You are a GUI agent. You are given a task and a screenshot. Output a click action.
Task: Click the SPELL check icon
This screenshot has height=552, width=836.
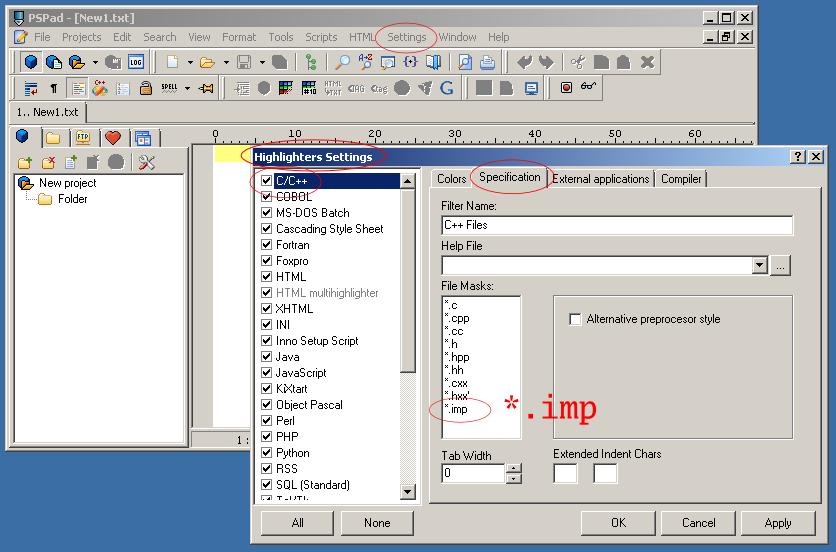pyautogui.click(x=169, y=88)
